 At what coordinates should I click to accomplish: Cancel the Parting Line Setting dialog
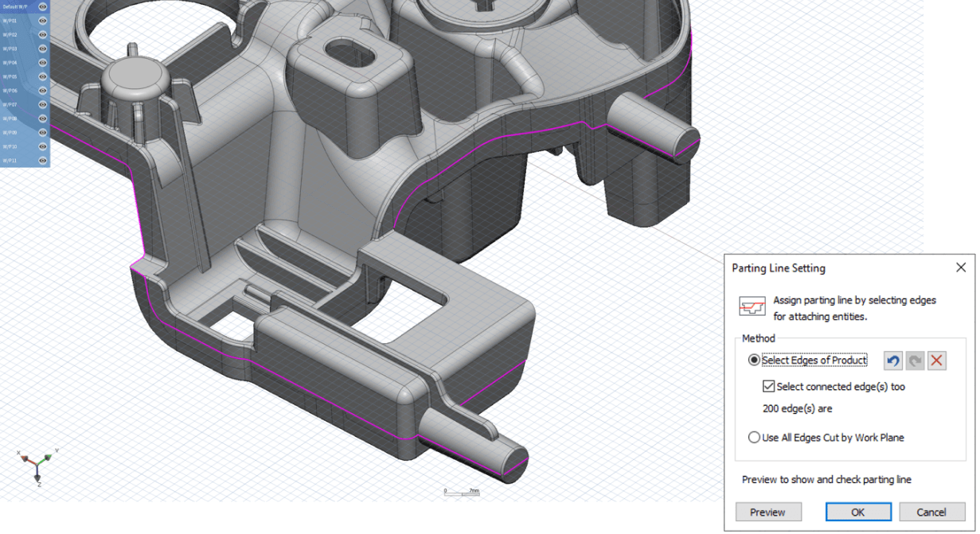click(931, 512)
